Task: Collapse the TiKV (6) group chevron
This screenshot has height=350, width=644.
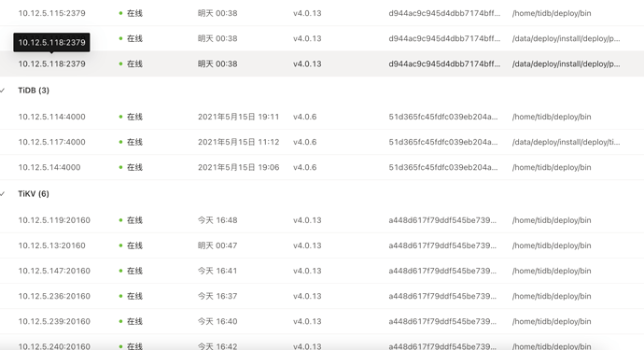Action: pyautogui.click(x=3, y=194)
